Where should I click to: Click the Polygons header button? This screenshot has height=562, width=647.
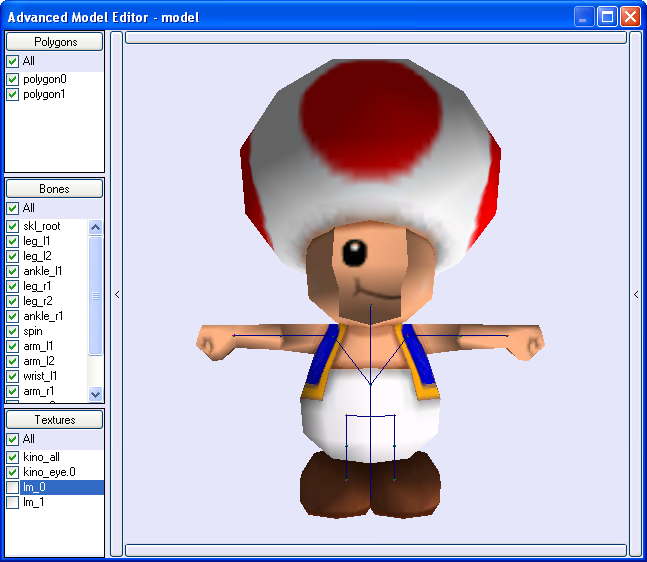(54, 42)
